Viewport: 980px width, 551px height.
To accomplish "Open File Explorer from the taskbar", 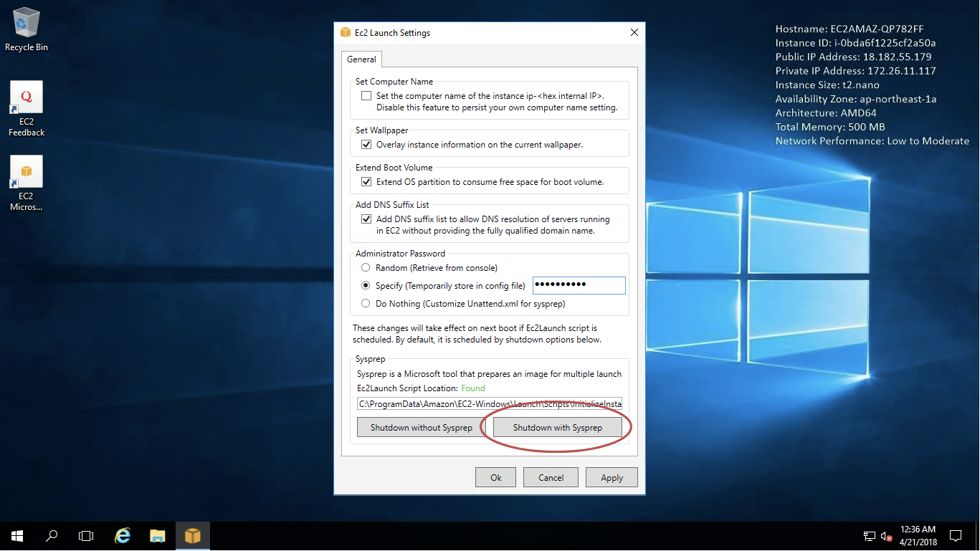I will pos(158,536).
